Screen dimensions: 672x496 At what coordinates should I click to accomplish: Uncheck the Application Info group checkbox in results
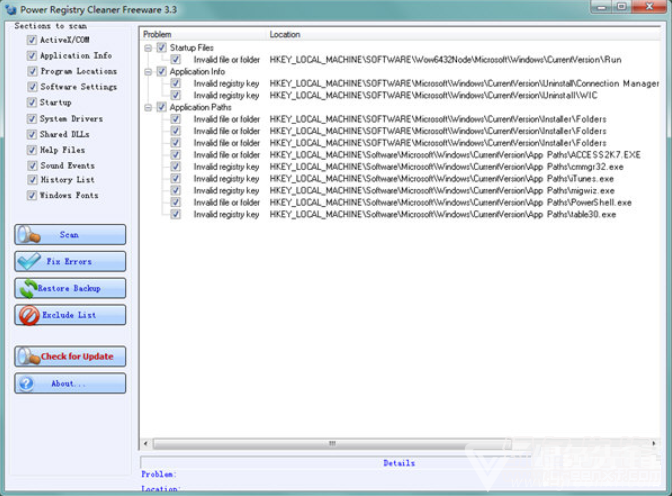click(x=162, y=72)
